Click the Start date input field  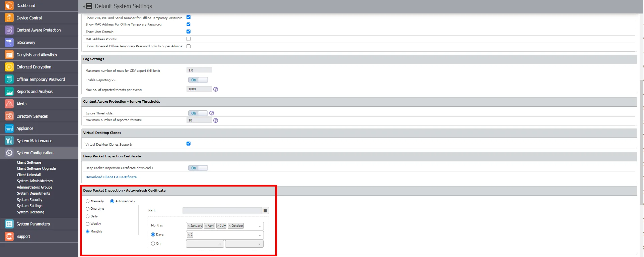point(222,211)
